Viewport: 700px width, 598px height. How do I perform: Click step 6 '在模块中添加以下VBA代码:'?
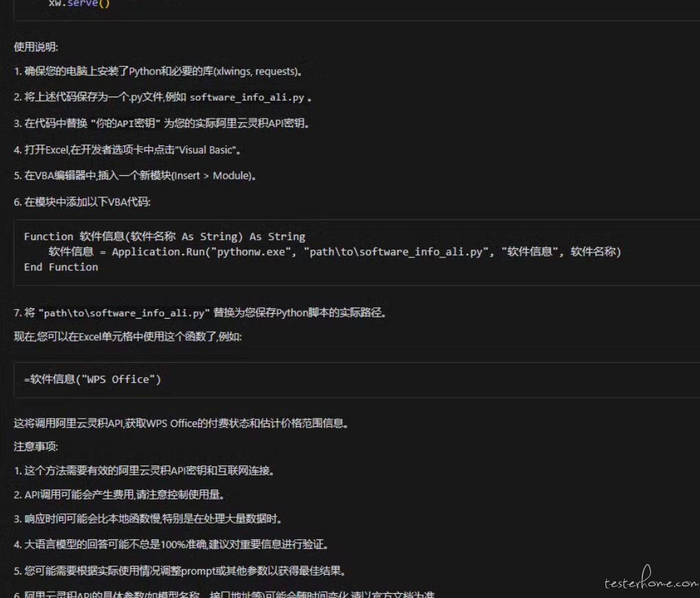tap(82, 202)
